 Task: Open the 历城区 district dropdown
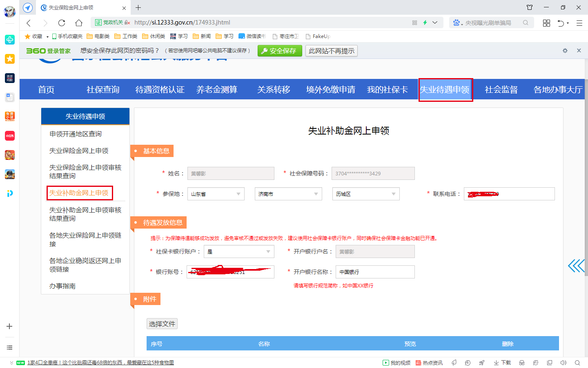(365, 194)
